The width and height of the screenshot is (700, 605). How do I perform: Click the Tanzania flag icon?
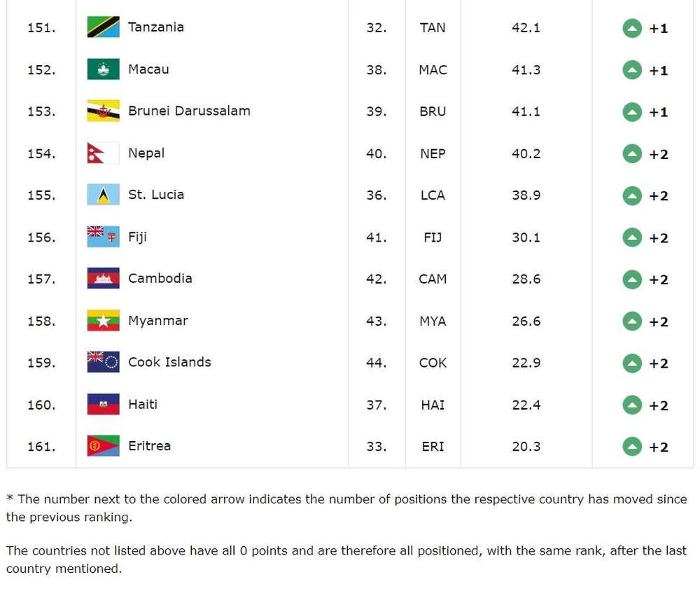(x=103, y=27)
